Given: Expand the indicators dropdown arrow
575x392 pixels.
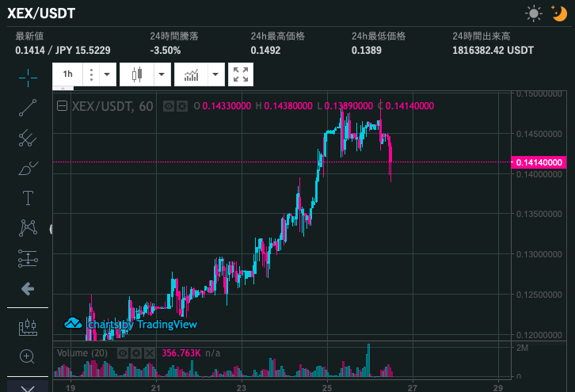Looking at the screenshot, I should [x=215, y=75].
